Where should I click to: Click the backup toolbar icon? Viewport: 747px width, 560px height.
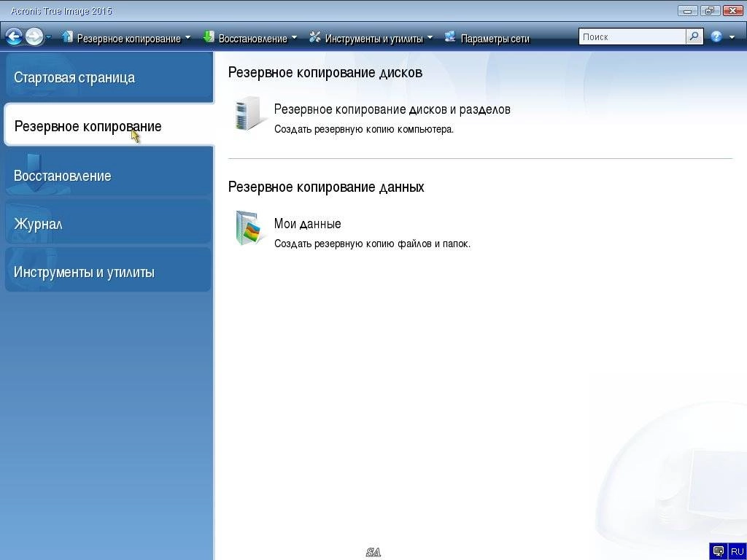pos(67,36)
